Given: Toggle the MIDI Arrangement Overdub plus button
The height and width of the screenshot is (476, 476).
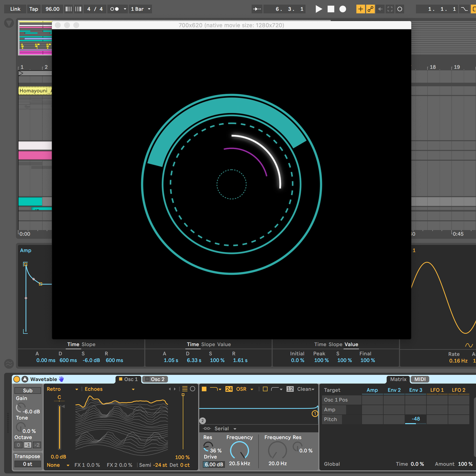Looking at the screenshot, I should pos(361,9).
